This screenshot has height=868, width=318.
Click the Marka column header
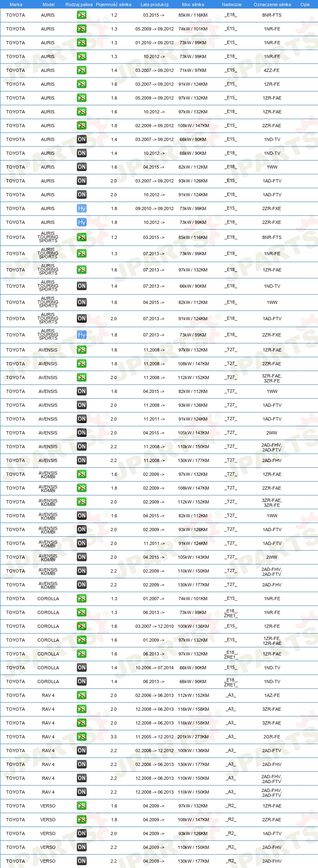click(x=16, y=4)
